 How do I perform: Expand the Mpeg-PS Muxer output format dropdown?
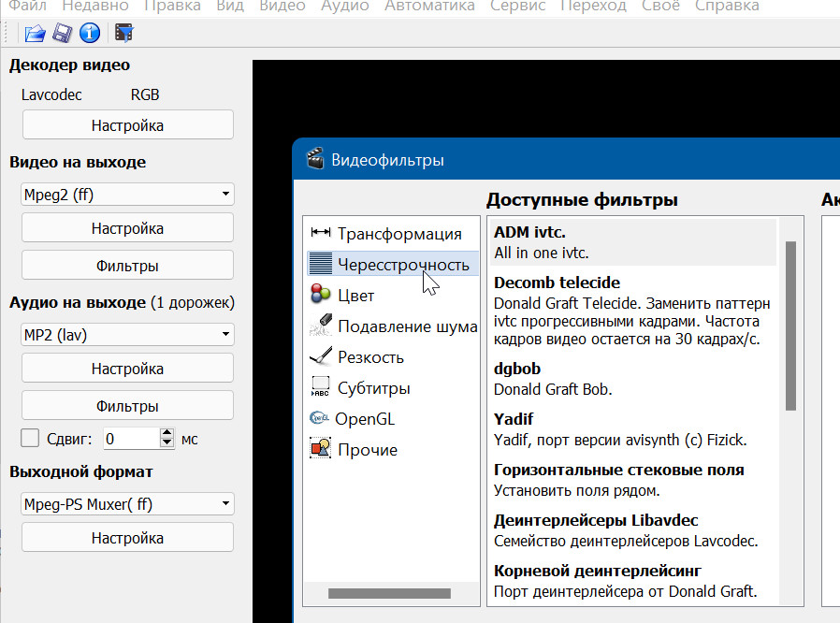click(x=127, y=504)
